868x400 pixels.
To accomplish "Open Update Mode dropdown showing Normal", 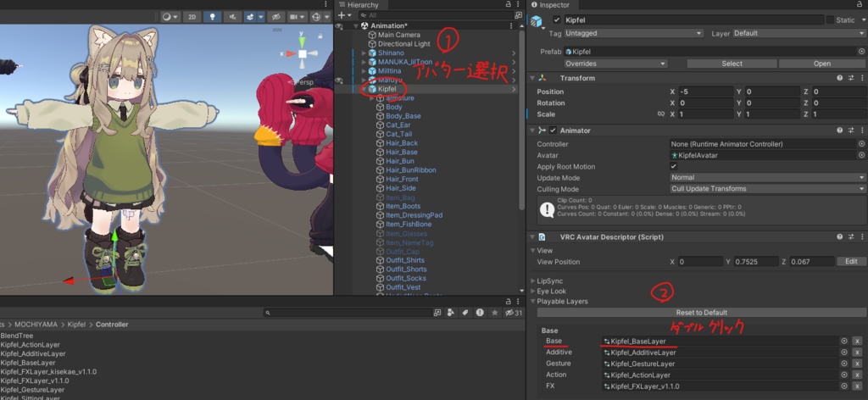I will click(x=768, y=178).
